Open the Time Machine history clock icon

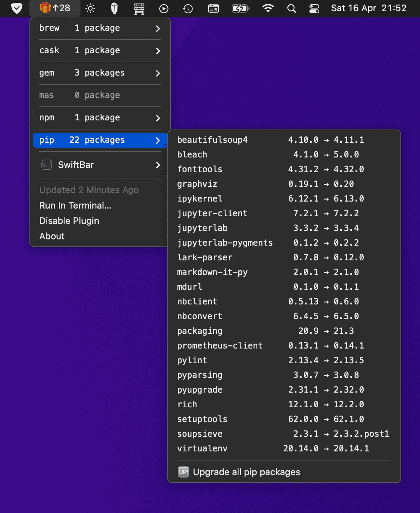pos(187,8)
